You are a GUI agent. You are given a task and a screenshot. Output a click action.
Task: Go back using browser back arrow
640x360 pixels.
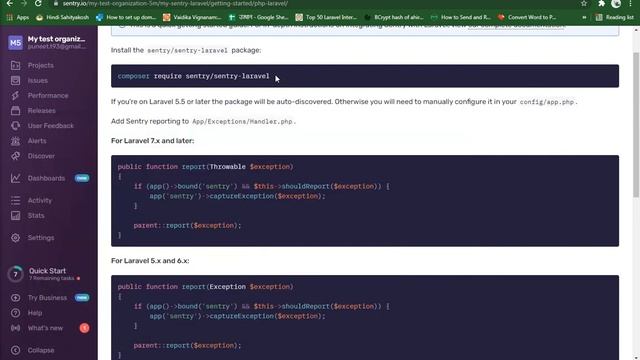[9, 3]
